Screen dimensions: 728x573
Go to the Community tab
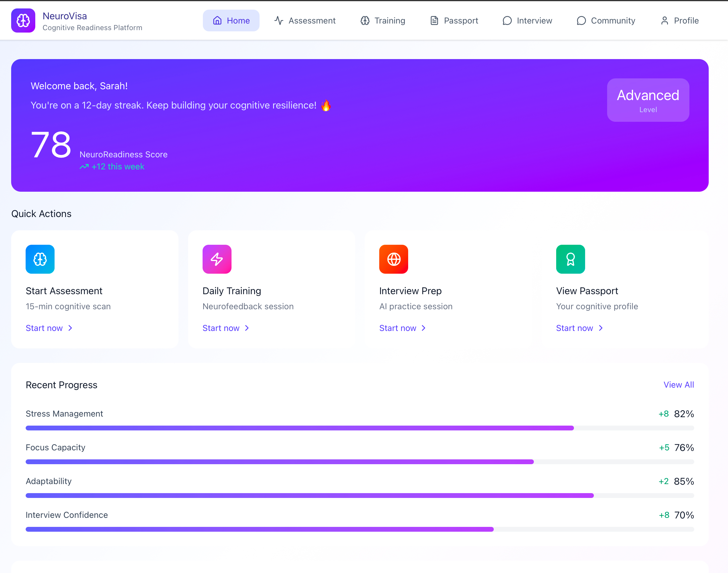pyautogui.click(x=606, y=20)
